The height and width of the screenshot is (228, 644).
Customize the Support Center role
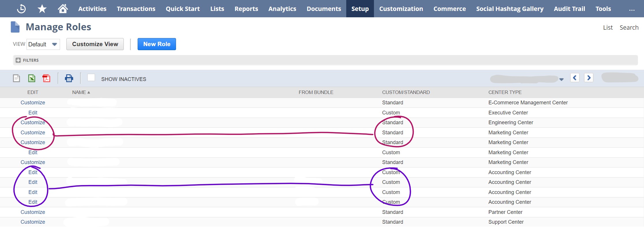click(33, 222)
